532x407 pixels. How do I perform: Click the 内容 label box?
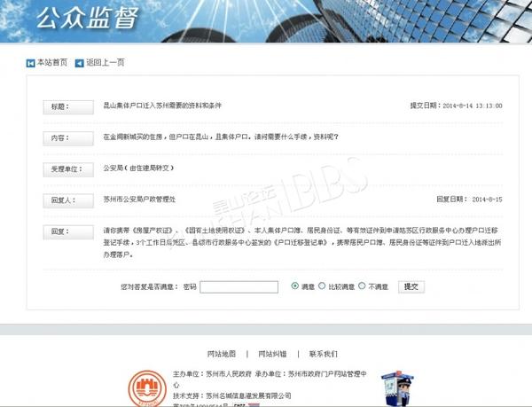(x=69, y=138)
